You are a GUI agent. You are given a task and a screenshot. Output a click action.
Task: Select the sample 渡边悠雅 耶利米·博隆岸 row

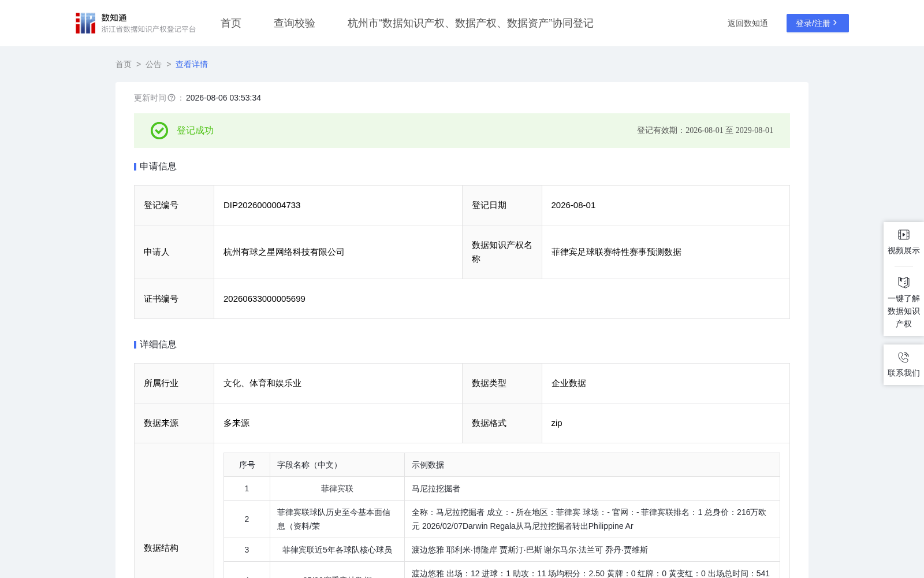(x=530, y=550)
